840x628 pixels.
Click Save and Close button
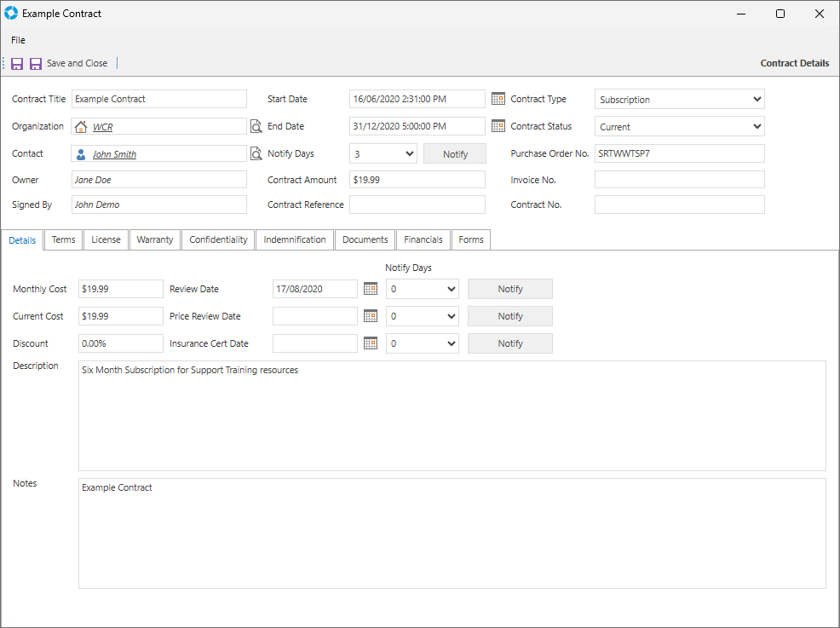pos(68,64)
